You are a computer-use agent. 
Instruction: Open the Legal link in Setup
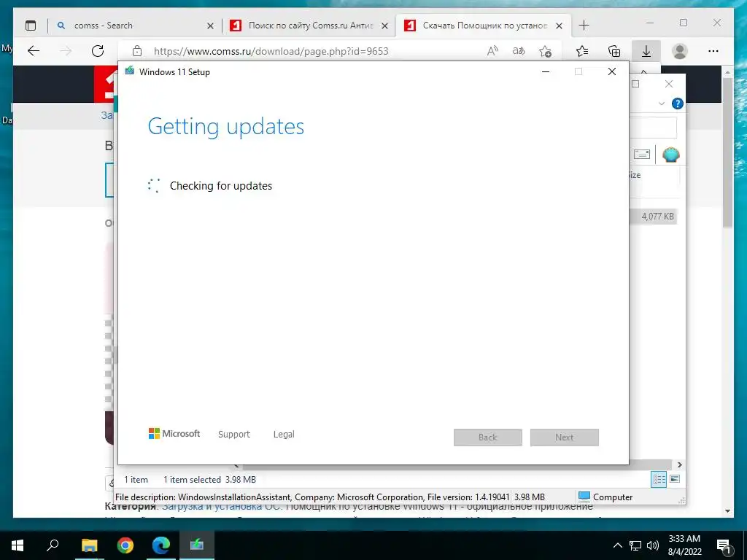point(284,435)
